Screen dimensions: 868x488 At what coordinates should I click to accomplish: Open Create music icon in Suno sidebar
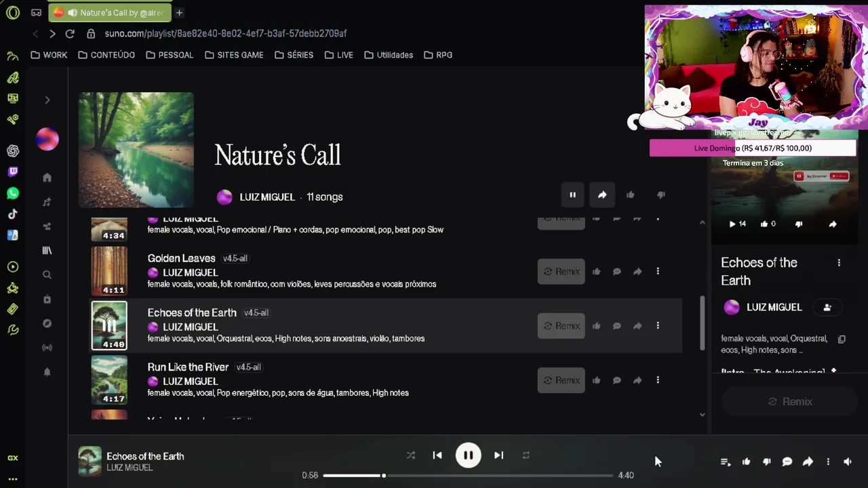tap(47, 202)
